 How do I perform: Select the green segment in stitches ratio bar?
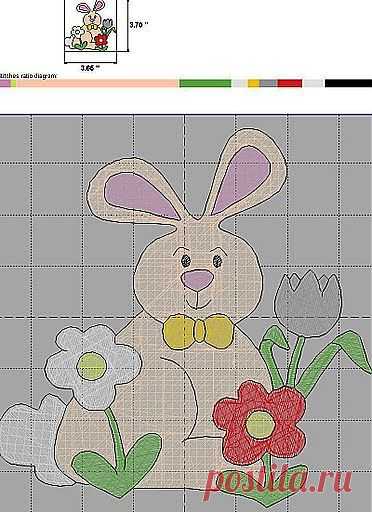click(205, 83)
